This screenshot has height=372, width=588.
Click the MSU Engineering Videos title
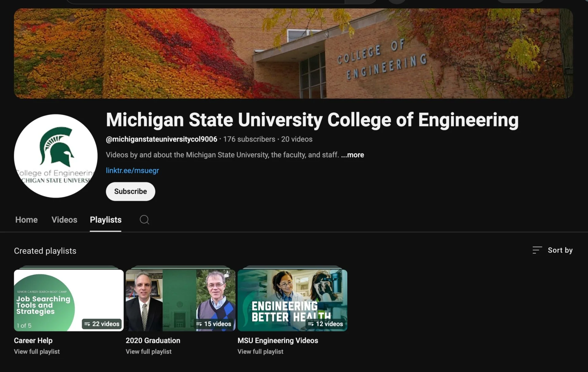(278, 340)
